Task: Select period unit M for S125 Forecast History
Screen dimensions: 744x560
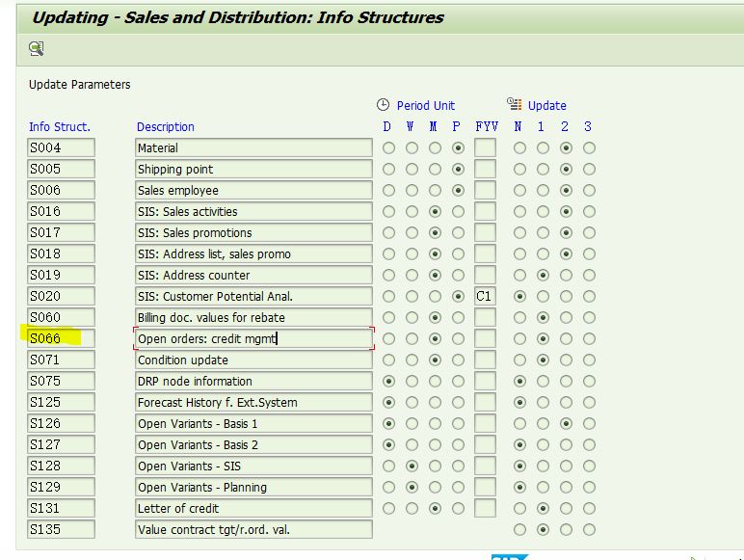Action: 435,403
